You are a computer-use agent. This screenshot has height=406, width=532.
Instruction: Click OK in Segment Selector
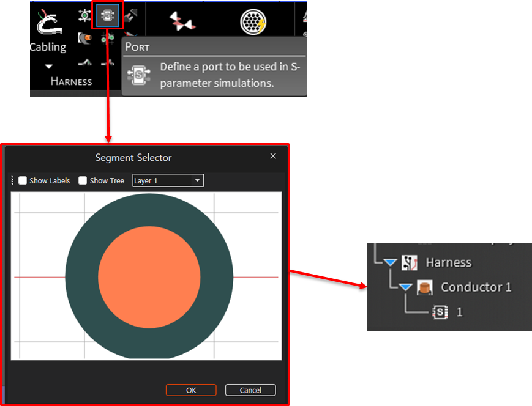(191, 390)
